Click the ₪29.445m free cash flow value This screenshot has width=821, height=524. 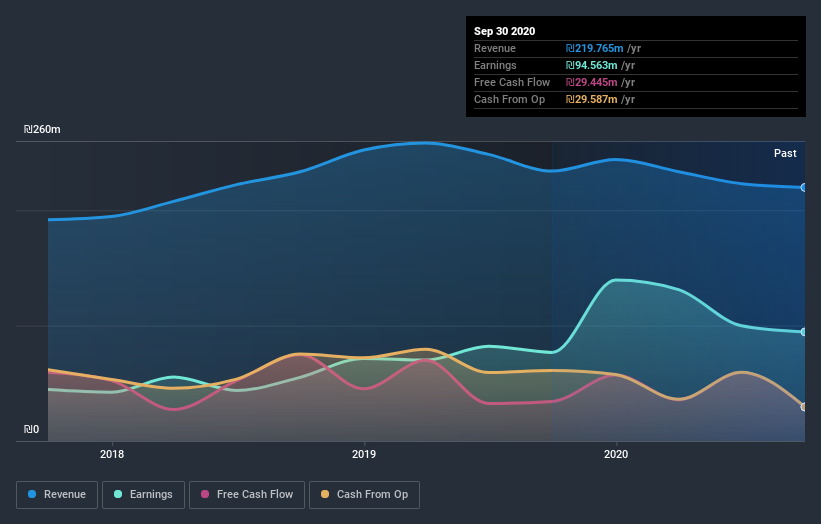tap(591, 82)
